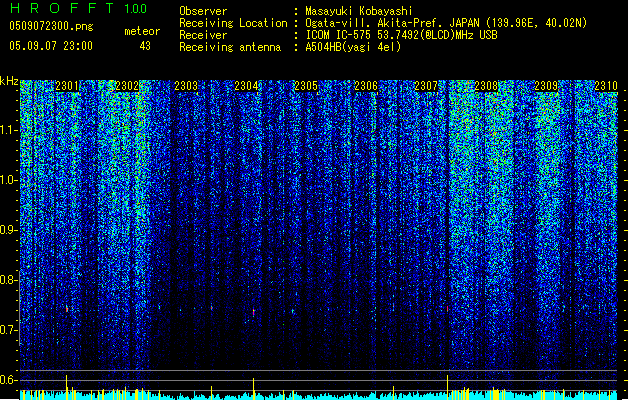Click the red meteor echo near 2304
The image size is (629, 400).
tap(254, 312)
